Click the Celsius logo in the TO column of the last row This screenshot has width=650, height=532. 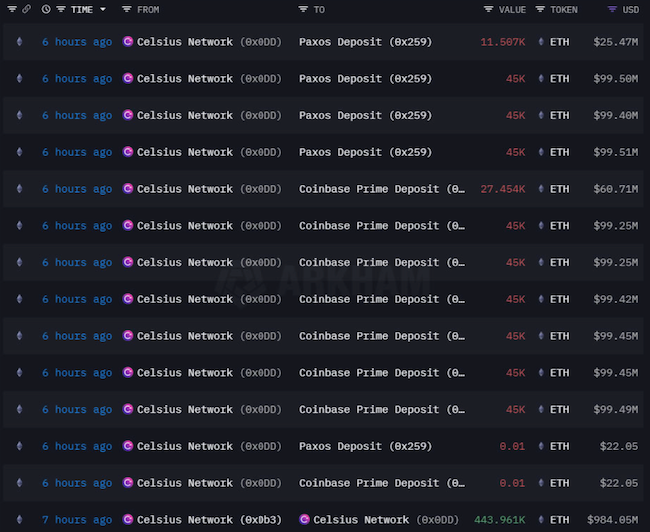point(304,519)
